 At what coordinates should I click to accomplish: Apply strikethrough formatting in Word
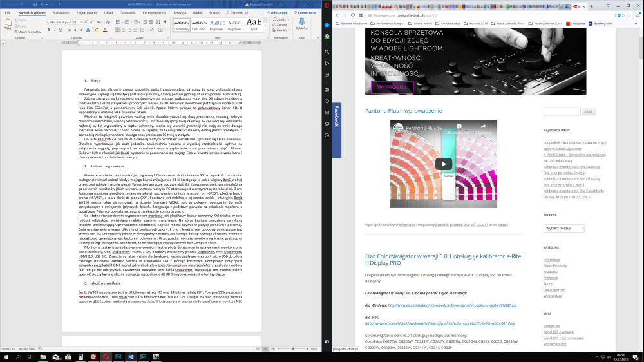[70, 30]
